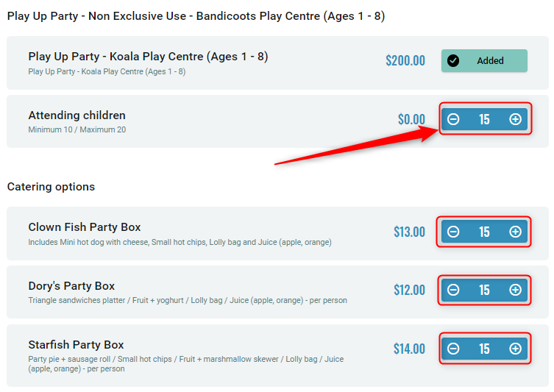Decrease Starfish Party Box quantity
Screen dimensions: 554x392
(453, 349)
